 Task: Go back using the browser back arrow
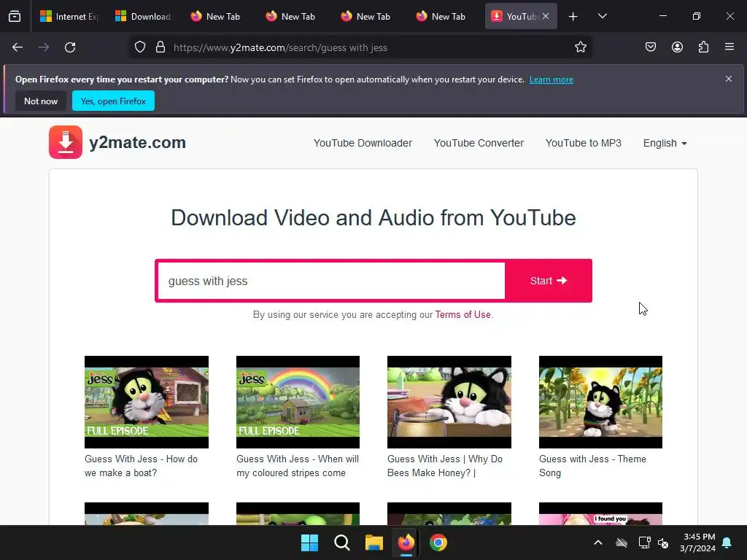[x=18, y=47]
